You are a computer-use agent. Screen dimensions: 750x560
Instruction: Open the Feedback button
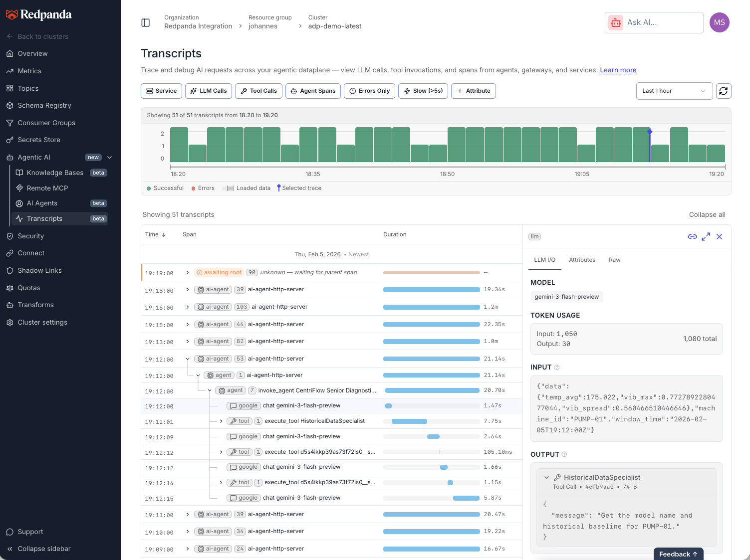[x=678, y=554]
